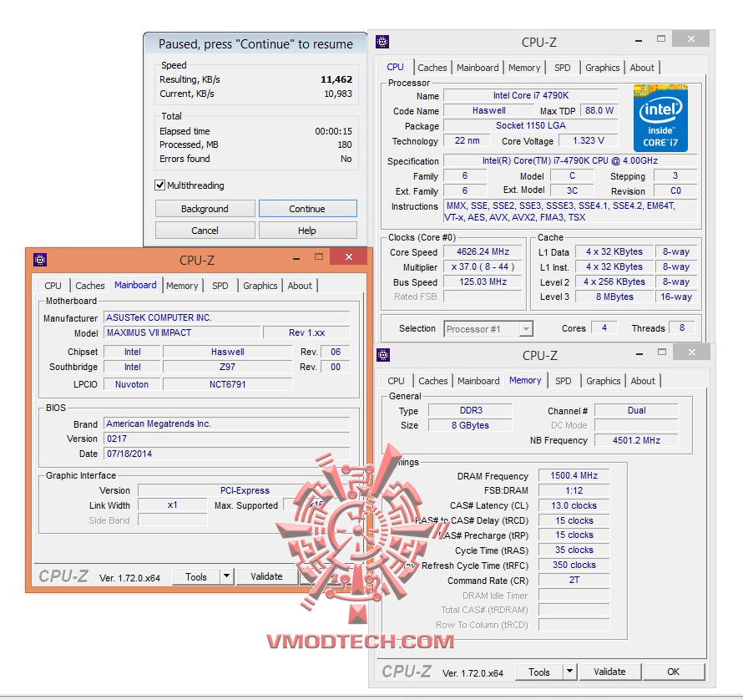
Task: Select CPU tab in Mainboard window
Action: 53,286
